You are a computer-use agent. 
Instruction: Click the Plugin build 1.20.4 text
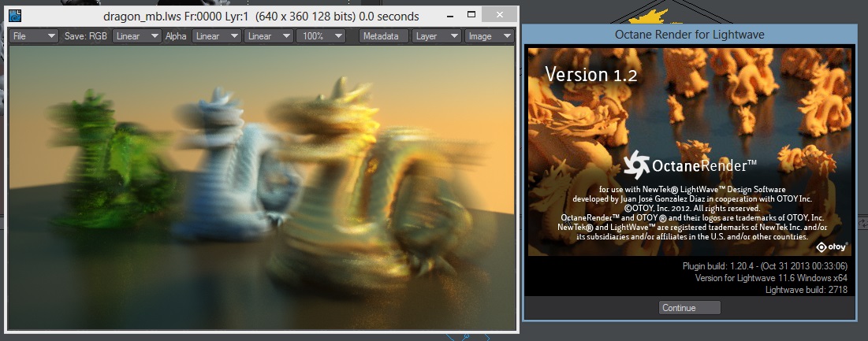(x=765, y=266)
